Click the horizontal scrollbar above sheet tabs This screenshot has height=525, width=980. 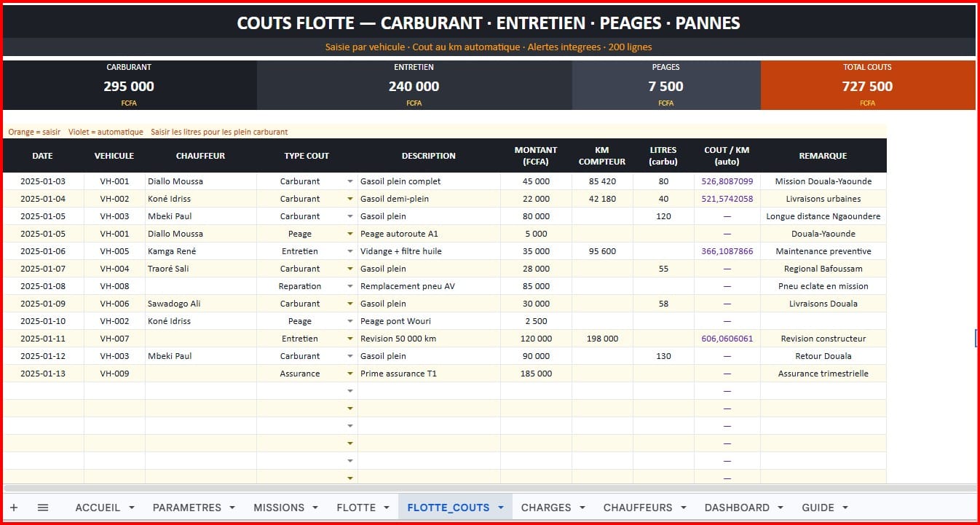[x=489, y=488]
